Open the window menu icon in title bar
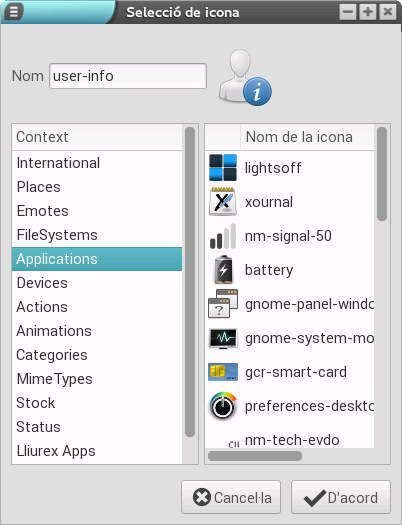Screen dimensions: 402x525 click(x=14, y=12)
